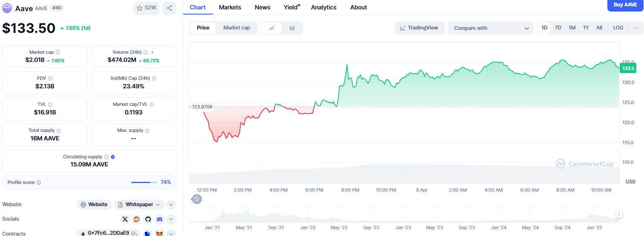Click the X (Twitter) social icon
Image resolution: width=644 pixels, height=236 pixels.
125,219
